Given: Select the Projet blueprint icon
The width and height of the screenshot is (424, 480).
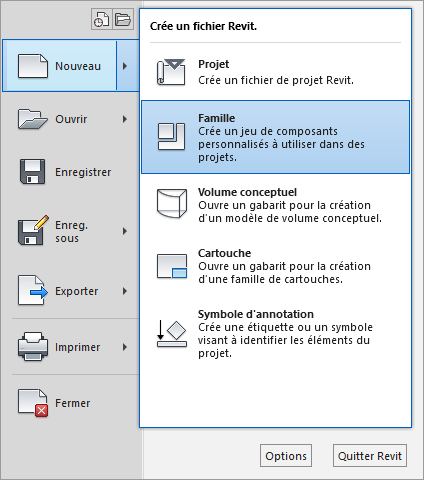Looking at the screenshot, I should (171, 72).
